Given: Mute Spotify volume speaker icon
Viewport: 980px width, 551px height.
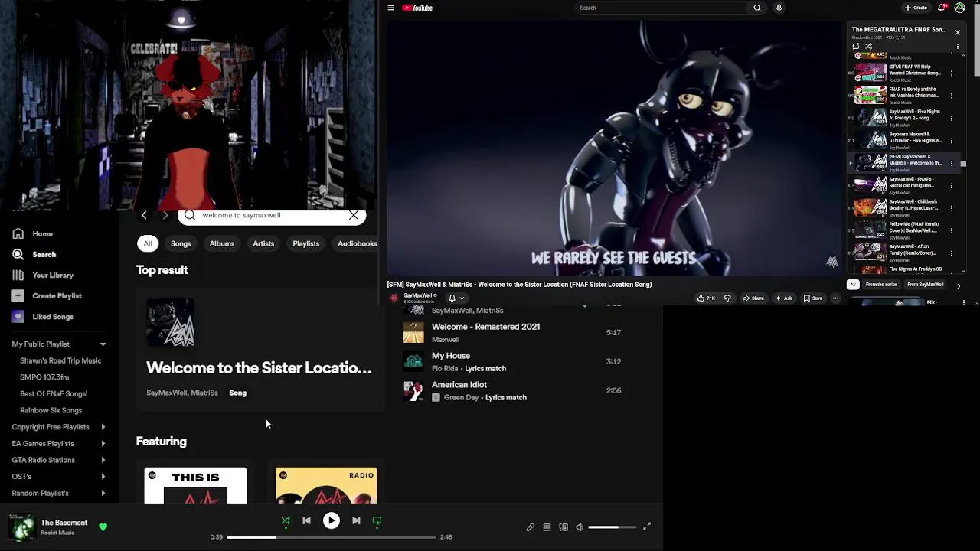Looking at the screenshot, I should point(580,527).
